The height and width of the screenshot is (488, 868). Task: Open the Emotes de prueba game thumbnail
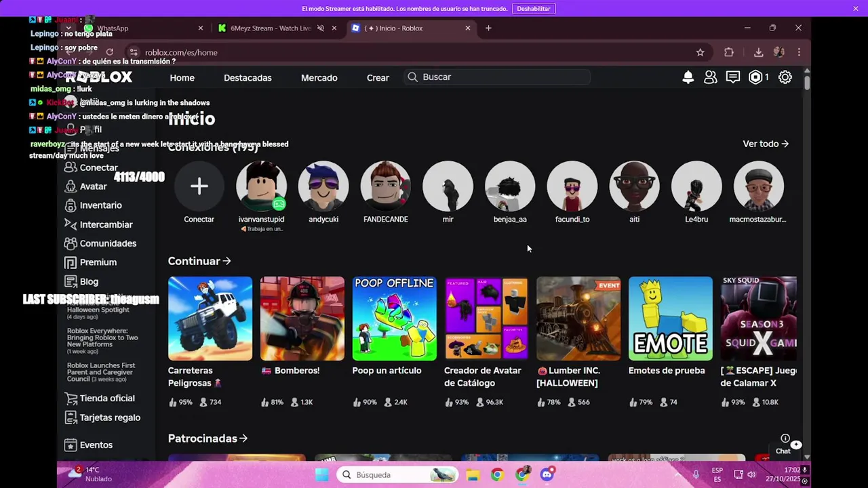671,319
